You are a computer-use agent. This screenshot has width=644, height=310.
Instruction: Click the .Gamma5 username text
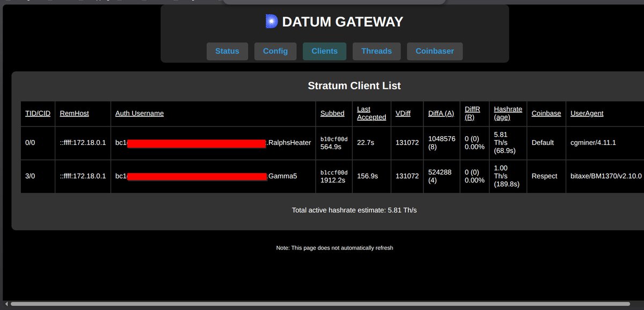(x=282, y=176)
